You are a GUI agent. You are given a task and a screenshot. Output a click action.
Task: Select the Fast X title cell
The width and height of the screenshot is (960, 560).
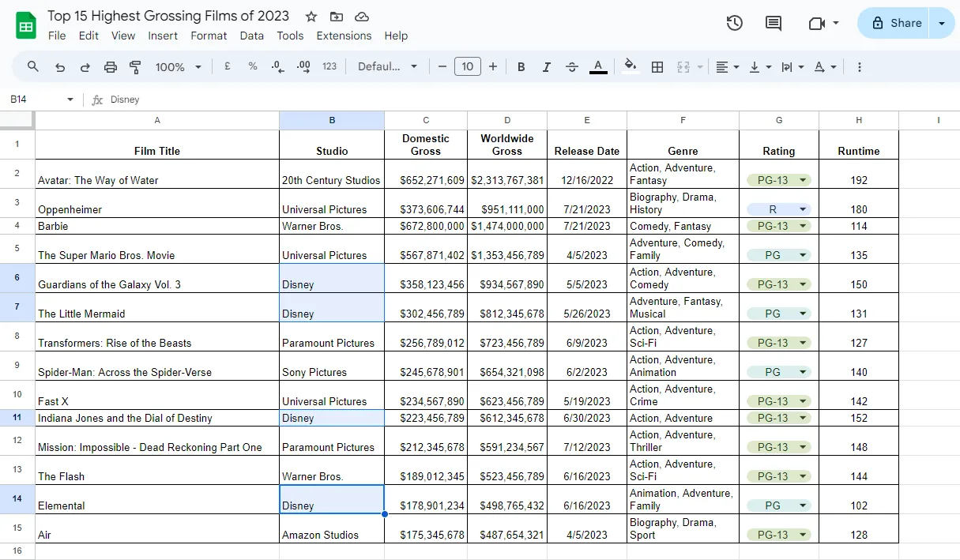(x=157, y=395)
